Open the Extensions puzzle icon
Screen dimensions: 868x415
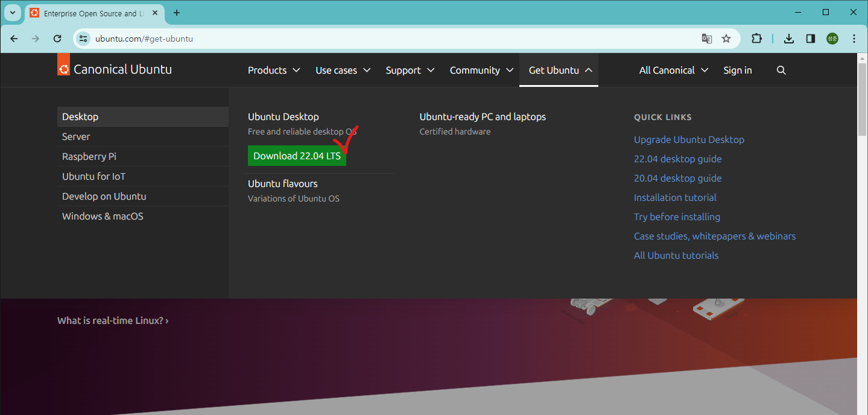click(x=756, y=39)
